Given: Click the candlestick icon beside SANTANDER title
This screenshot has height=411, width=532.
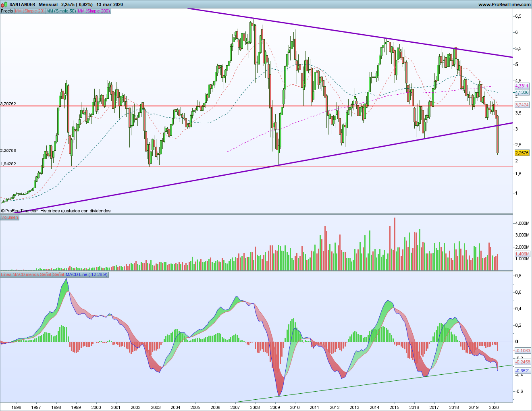Looking at the screenshot, I should click(x=4, y=4).
